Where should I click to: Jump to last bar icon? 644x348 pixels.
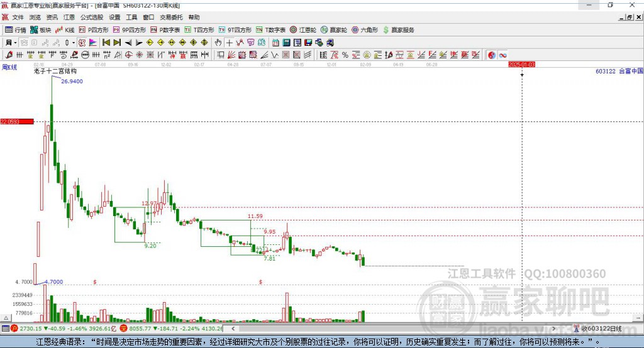[117, 43]
